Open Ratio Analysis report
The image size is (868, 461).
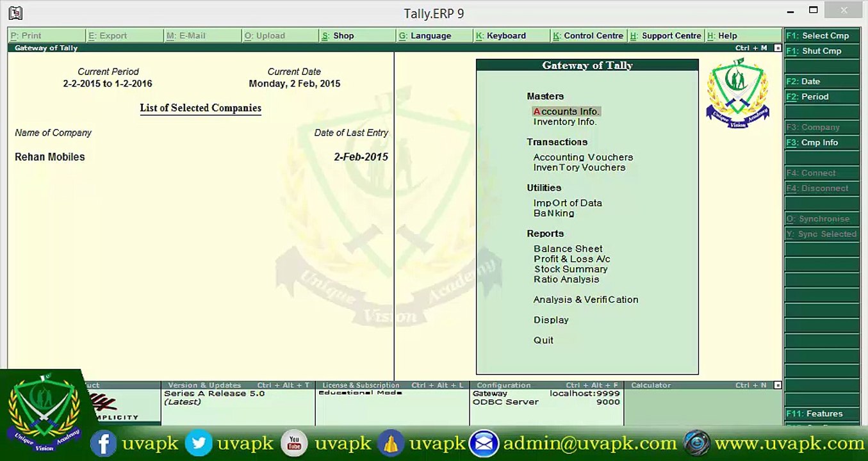coord(566,280)
